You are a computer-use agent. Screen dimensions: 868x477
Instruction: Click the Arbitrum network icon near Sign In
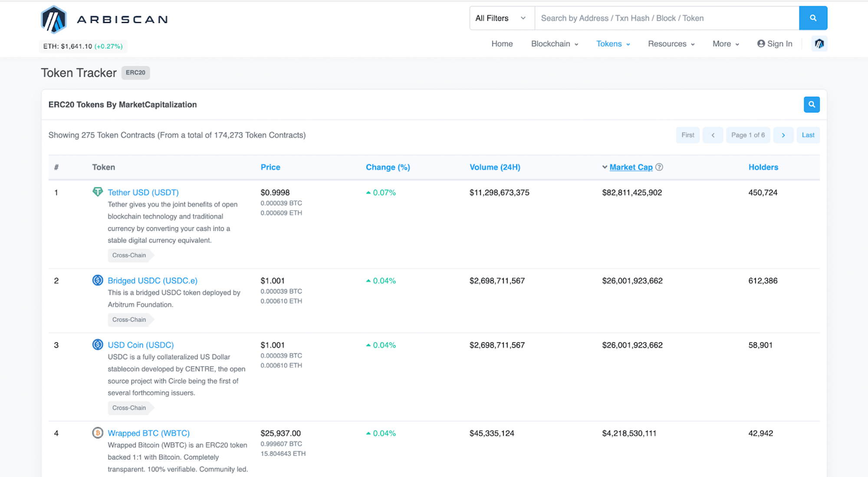(x=819, y=44)
